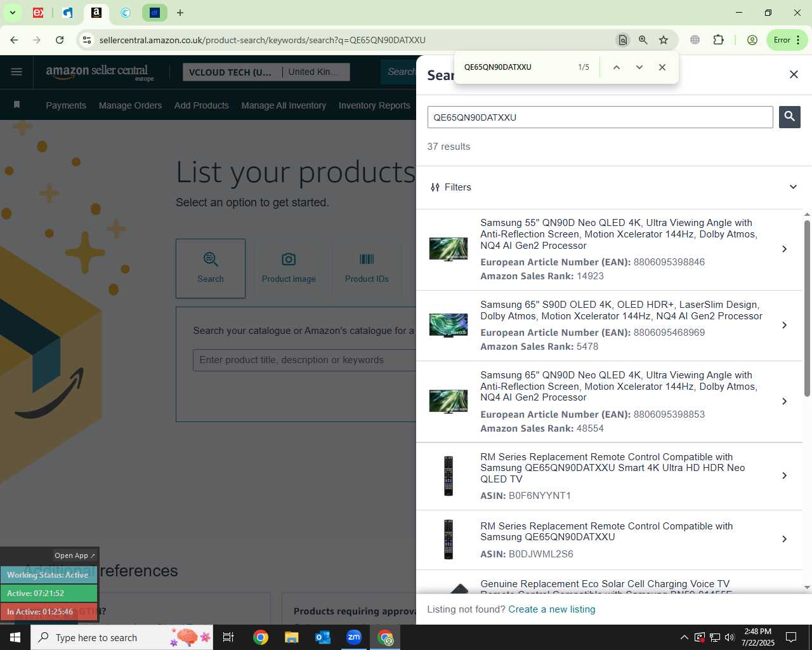The width and height of the screenshot is (812, 650).
Task: Open the zoom magnifier icon in address bar
Action: click(643, 40)
